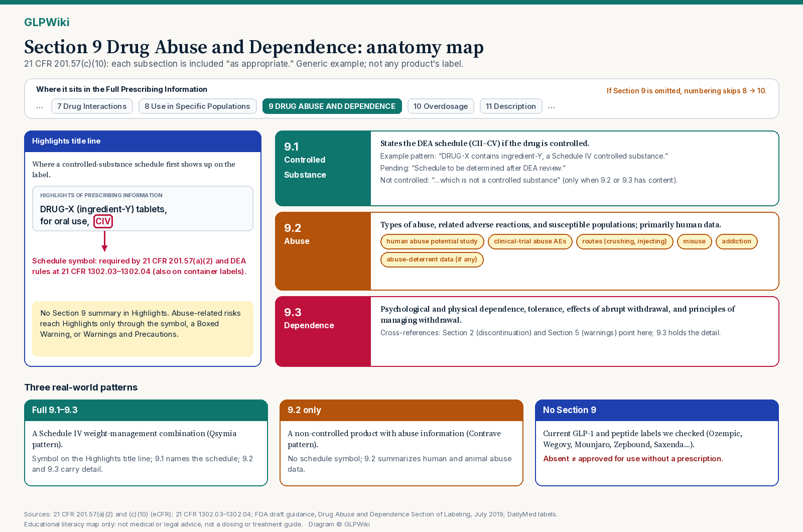The height and width of the screenshot is (532, 803).
Task: Click the 'Full 9.1–9.3' pattern card header
Action: [x=146, y=411]
